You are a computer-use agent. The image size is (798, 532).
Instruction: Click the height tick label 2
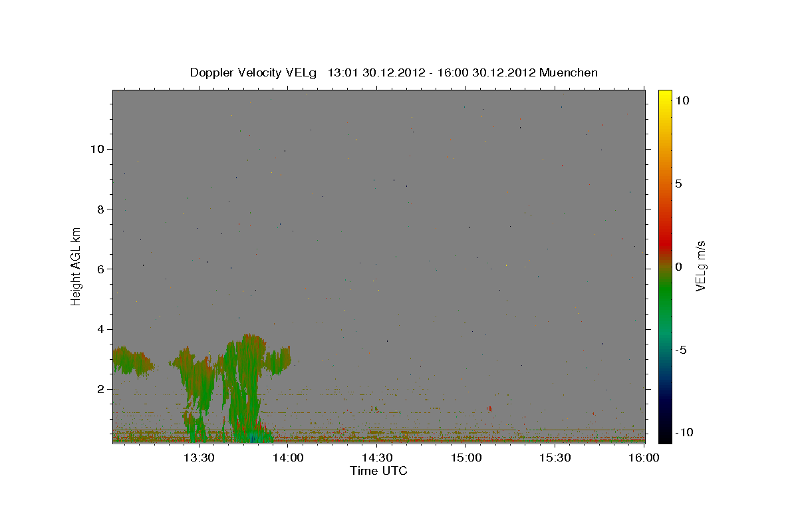(x=100, y=389)
